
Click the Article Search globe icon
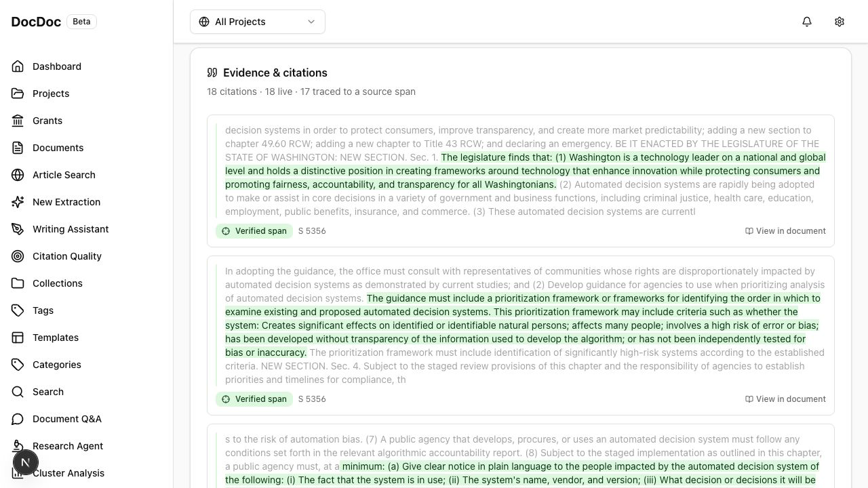[x=18, y=175]
